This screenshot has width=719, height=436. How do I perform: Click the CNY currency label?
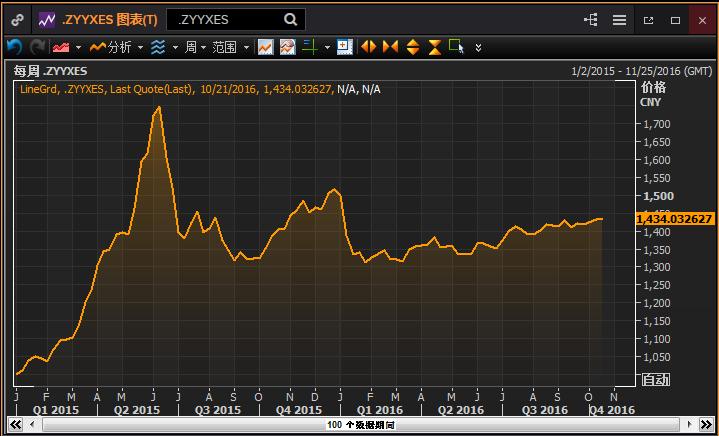[x=651, y=102]
